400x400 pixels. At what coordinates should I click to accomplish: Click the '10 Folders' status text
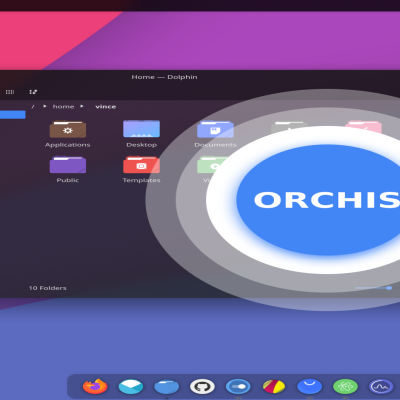click(48, 288)
